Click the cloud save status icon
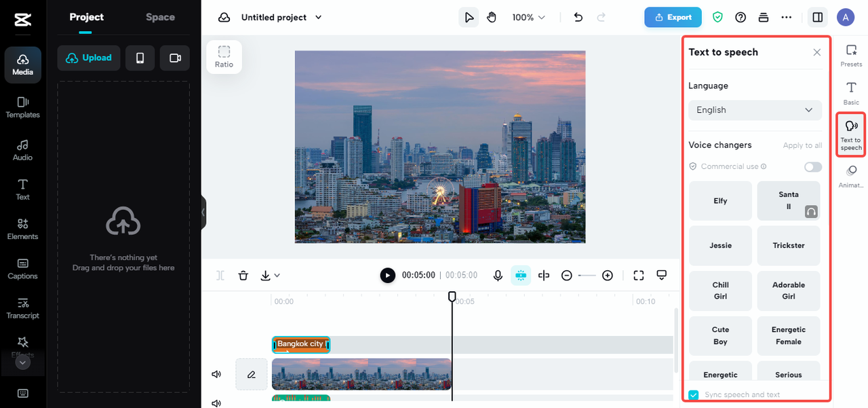This screenshot has height=408, width=868. coord(224,17)
